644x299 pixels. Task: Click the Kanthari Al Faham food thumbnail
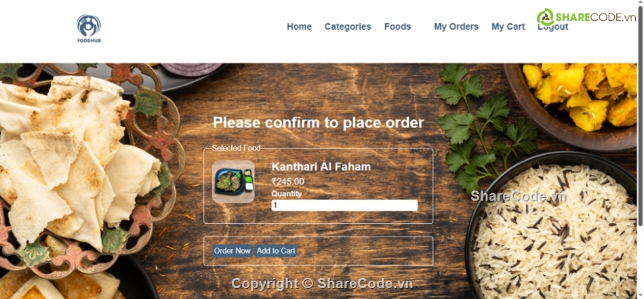coord(233,182)
